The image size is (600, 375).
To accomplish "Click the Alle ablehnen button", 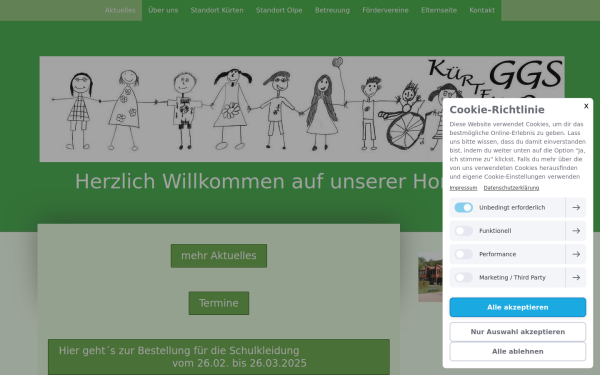I will coord(517,351).
